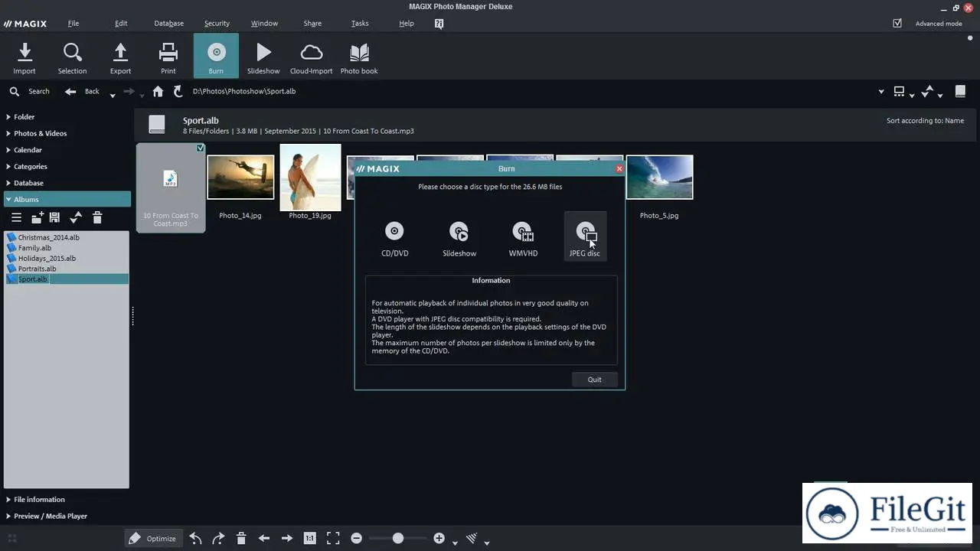
Task: Start the Slideshow from toolbar
Action: click(x=263, y=58)
